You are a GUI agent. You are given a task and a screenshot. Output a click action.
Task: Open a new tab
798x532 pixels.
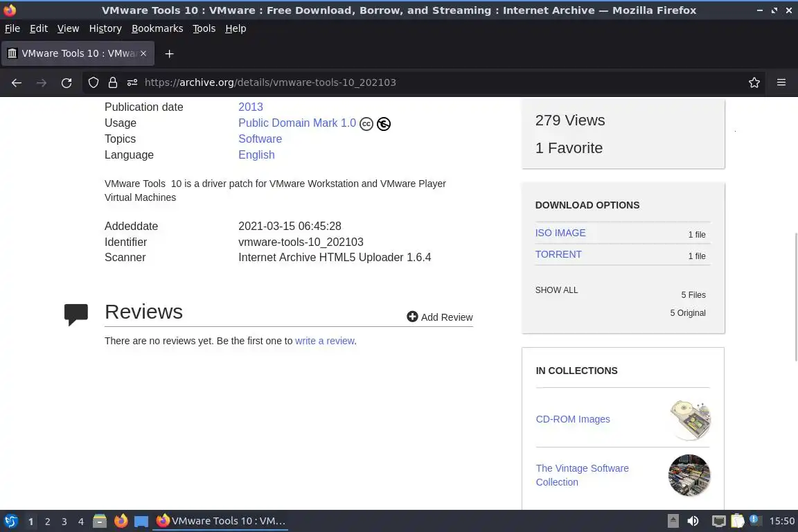pos(170,53)
